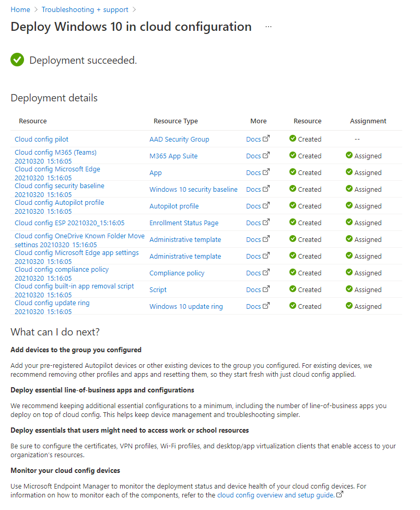Screen dimensions: 420x510
Task: Click the More column header
Action: (259, 121)
